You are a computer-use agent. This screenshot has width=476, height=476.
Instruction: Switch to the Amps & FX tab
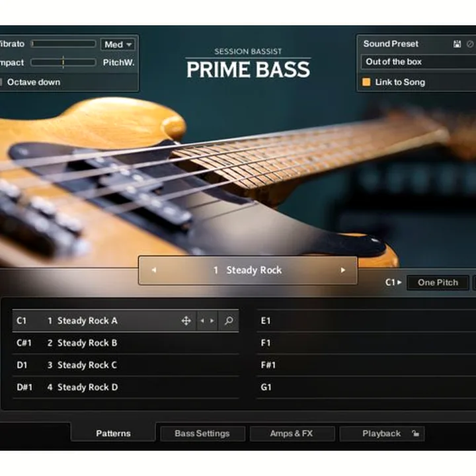pyautogui.click(x=292, y=433)
